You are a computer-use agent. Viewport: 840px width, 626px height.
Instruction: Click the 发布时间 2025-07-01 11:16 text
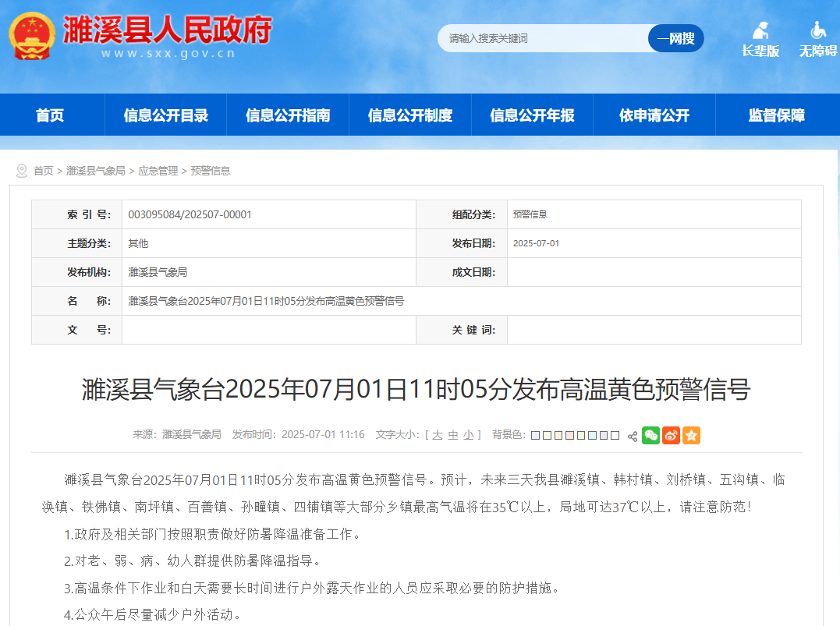tap(299, 435)
